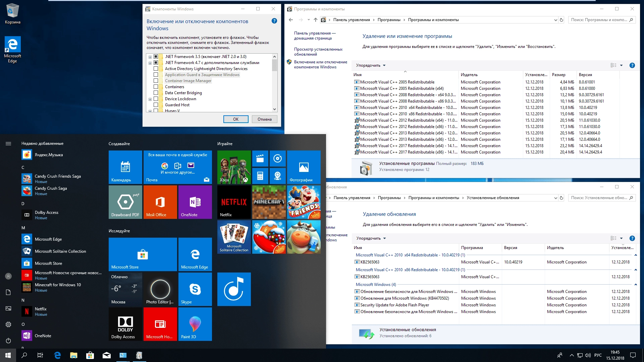Image resolution: width=644 pixels, height=362 pixels.
Task: Click Включение или отключение компонентов Windows link
Action: coord(320,64)
